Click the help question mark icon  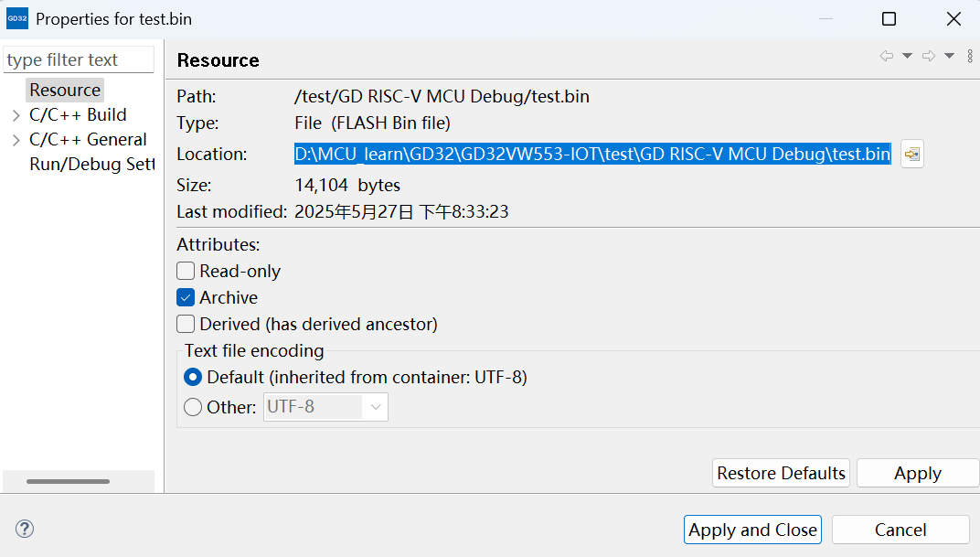click(x=25, y=529)
